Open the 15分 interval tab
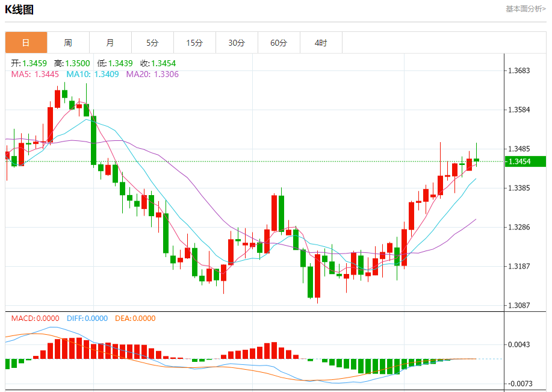The height and width of the screenshot is (392, 552). click(x=194, y=43)
